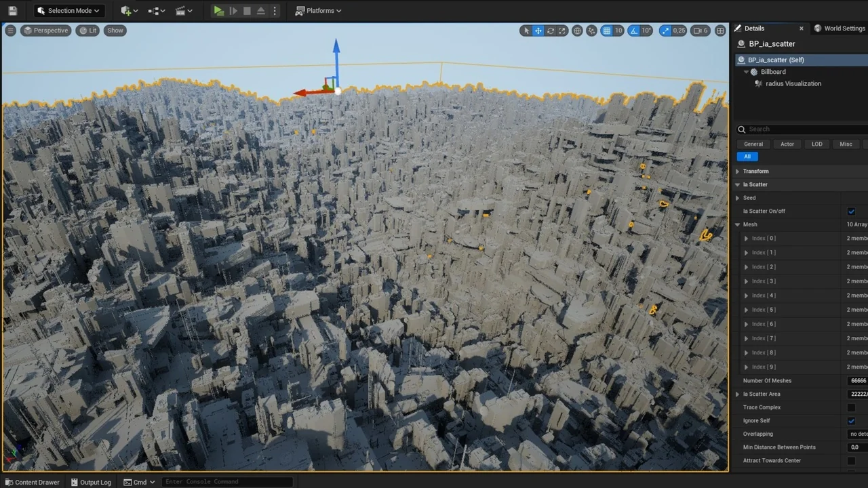
Task: Toggle Ia Scatter On/off checkbox
Action: click(x=851, y=211)
